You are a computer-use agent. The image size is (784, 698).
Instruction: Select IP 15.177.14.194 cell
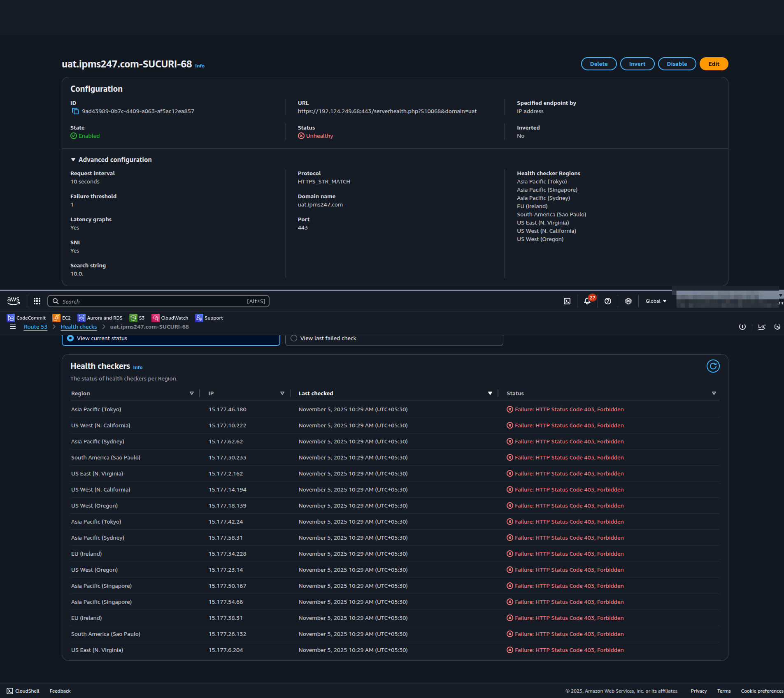point(227,490)
